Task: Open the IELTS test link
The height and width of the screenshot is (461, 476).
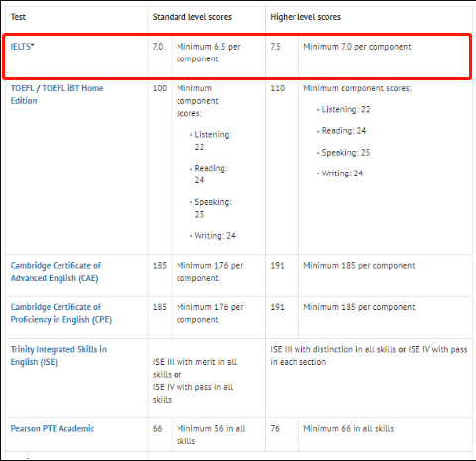Action: pyautogui.click(x=22, y=47)
